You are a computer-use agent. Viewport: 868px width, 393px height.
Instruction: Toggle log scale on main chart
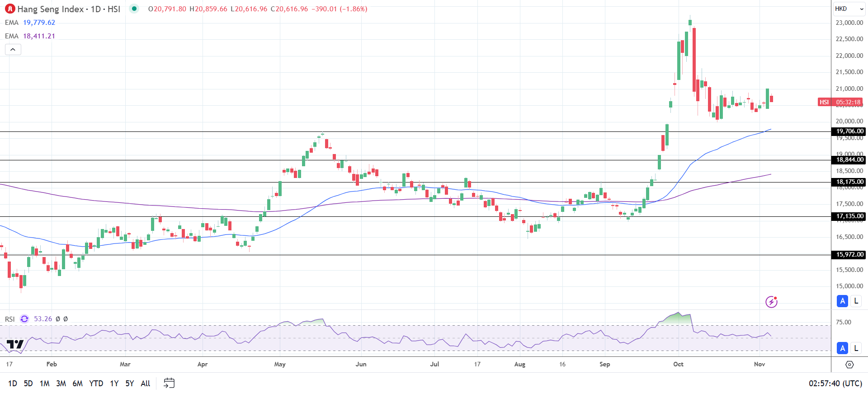pos(856,301)
